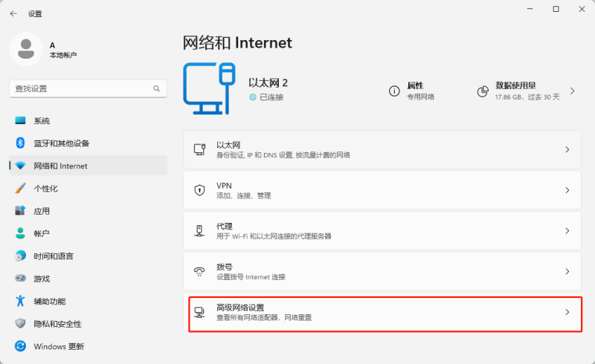
Task: Click 设置拨号 Internet 连接 description
Action: coord(251,277)
